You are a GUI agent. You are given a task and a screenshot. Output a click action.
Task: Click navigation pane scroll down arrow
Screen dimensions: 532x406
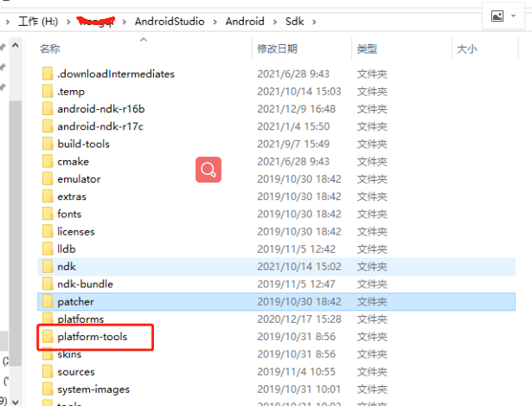tap(16, 402)
